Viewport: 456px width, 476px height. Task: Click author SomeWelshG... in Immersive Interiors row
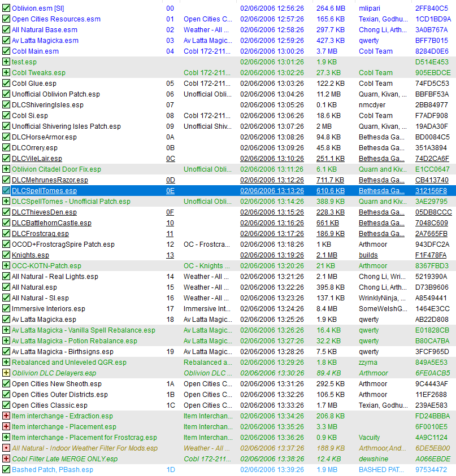click(383, 309)
